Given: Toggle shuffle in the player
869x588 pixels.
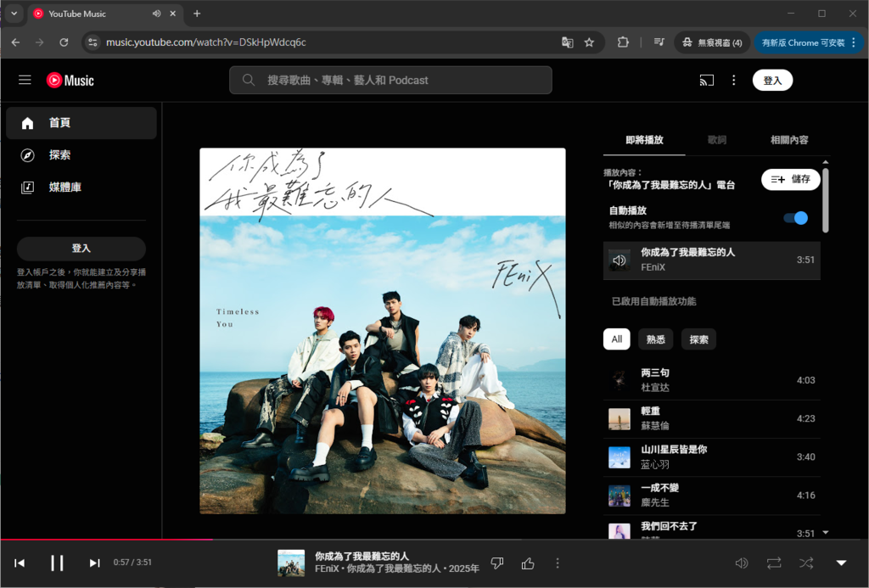Looking at the screenshot, I should pos(806,563).
